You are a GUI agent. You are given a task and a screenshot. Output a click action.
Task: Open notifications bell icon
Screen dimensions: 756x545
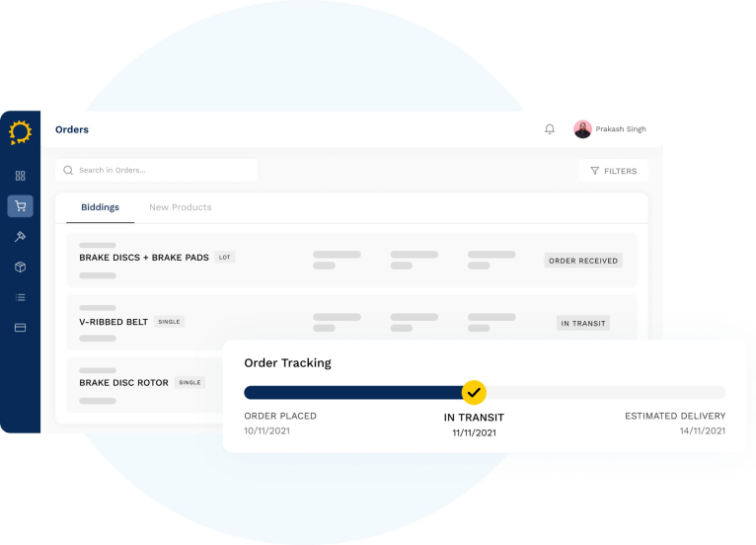tap(550, 128)
